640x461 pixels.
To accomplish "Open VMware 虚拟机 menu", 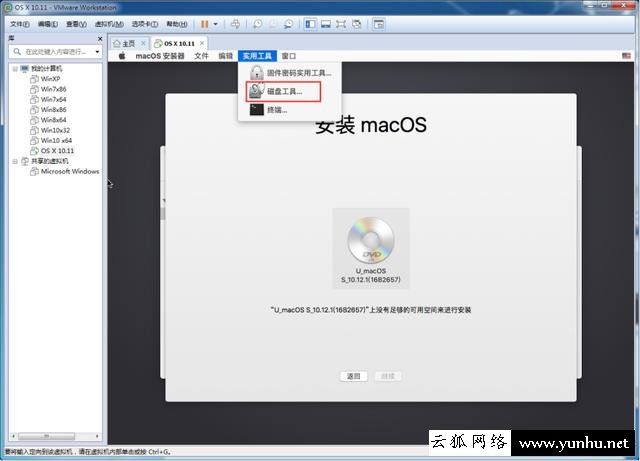I will coord(109,24).
